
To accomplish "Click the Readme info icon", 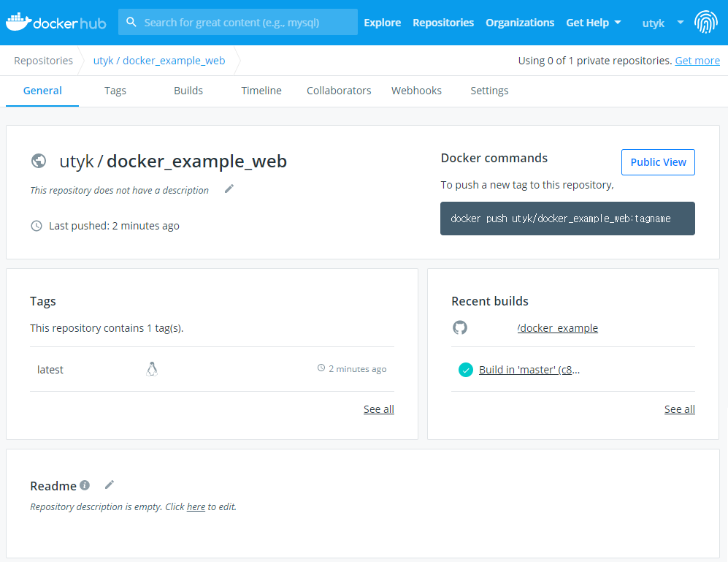I will [x=85, y=485].
